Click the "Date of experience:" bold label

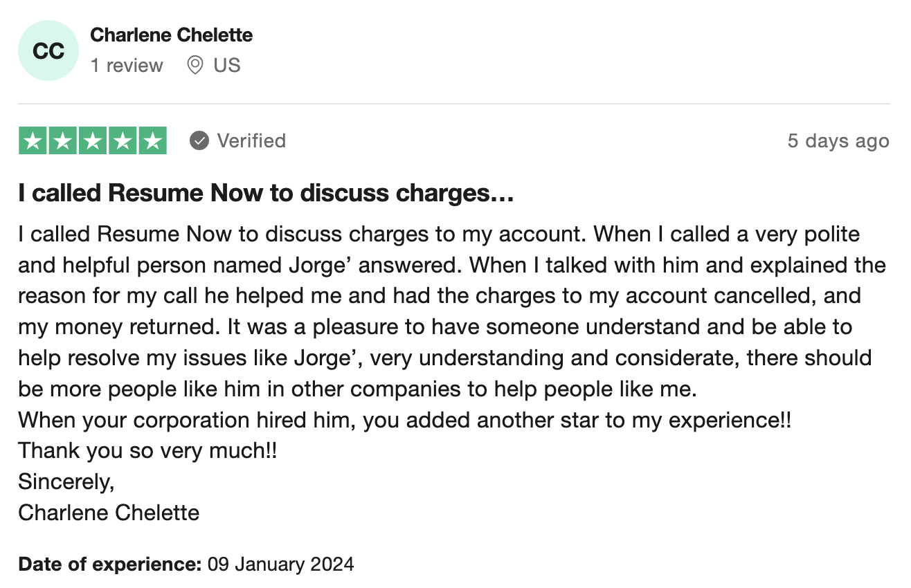(109, 564)
